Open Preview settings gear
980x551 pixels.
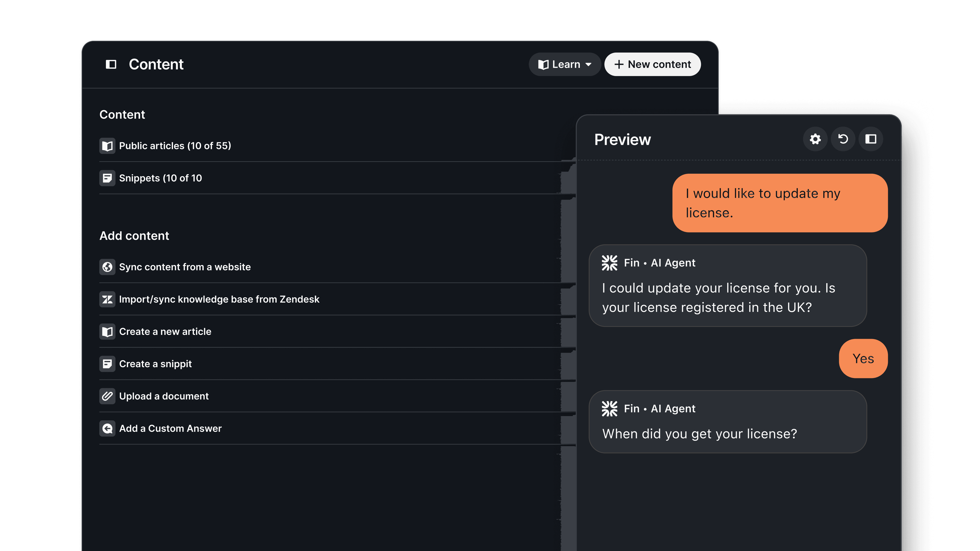815,139
